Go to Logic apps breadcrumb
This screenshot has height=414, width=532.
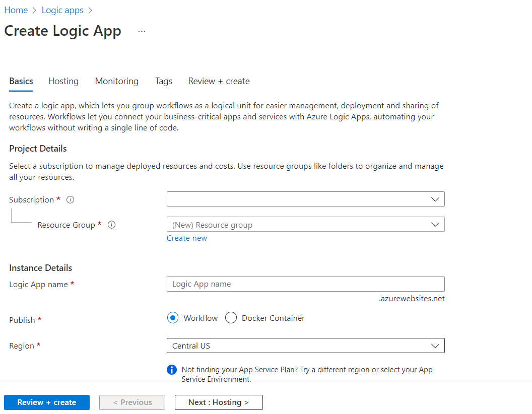coord(62,10)
